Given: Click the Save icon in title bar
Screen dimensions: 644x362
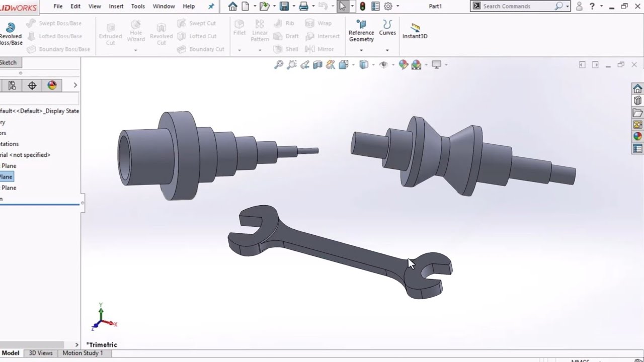Looking at the screenshot, I should click(284, 7).
